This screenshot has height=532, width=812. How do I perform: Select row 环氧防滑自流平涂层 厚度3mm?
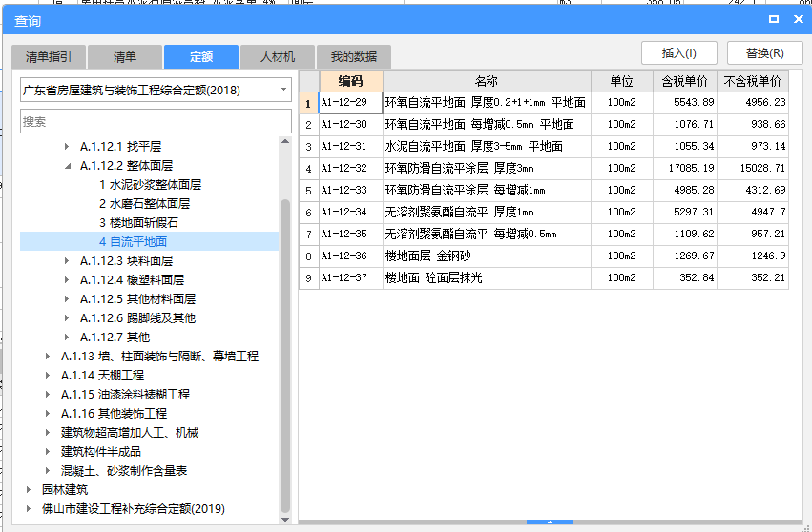tap(544, 168)
